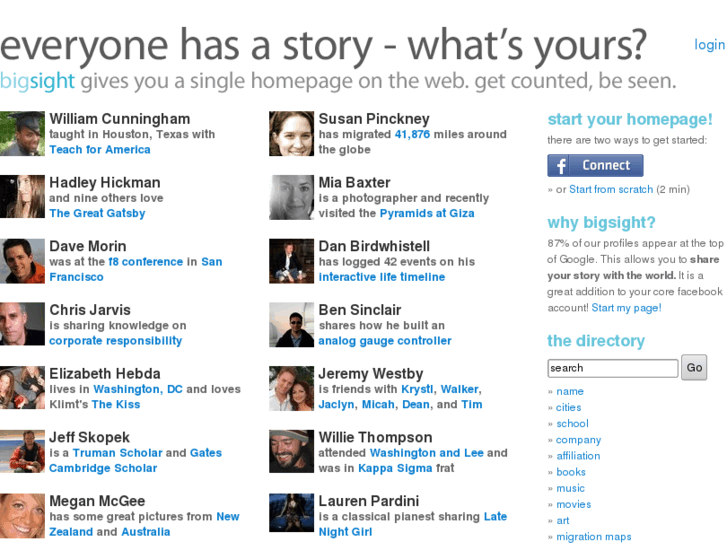Image resolution: width=727 pixels, height=545 pixels.
Task: Click the login link
Action: pos(709,45)
